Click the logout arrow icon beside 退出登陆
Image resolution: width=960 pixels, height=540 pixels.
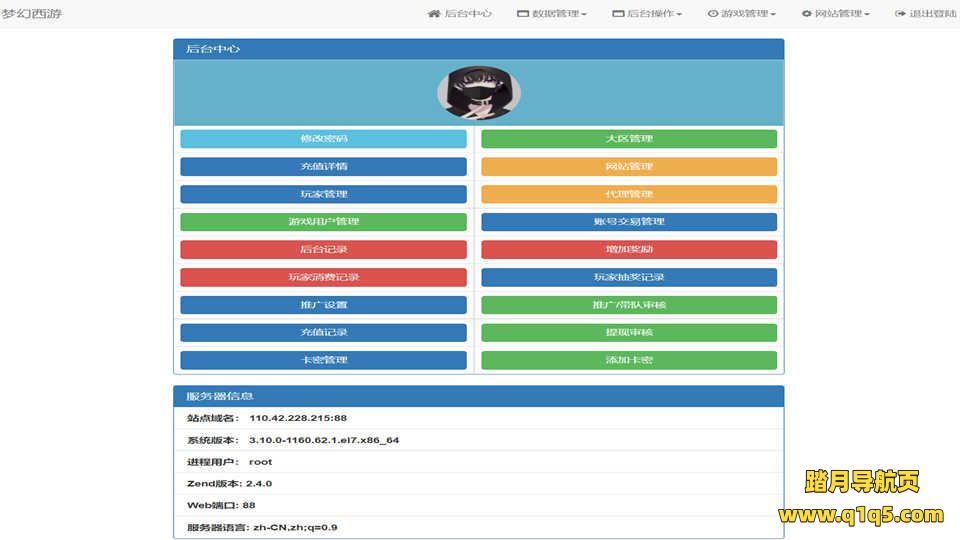[x=900, y=14]
